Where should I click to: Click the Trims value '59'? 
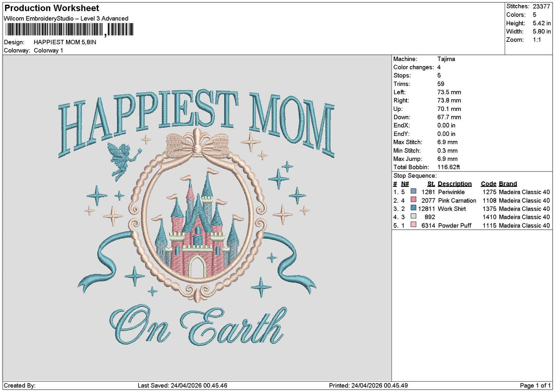click(x=441, y=84)
